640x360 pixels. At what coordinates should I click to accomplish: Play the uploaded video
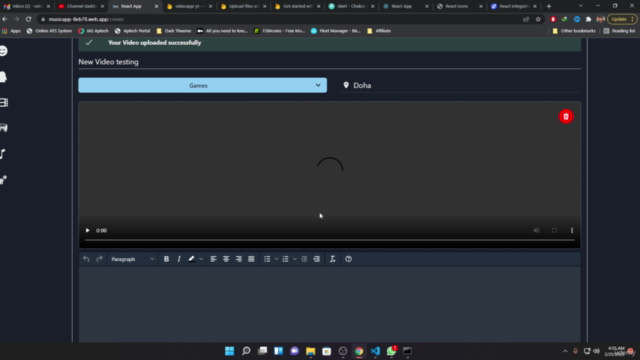[x=87, y=231]
